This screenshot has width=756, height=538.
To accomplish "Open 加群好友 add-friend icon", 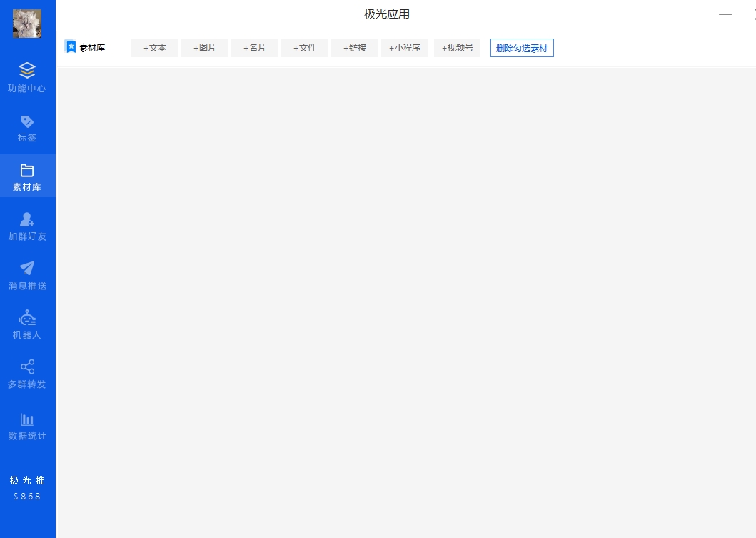I will point(27,219).
